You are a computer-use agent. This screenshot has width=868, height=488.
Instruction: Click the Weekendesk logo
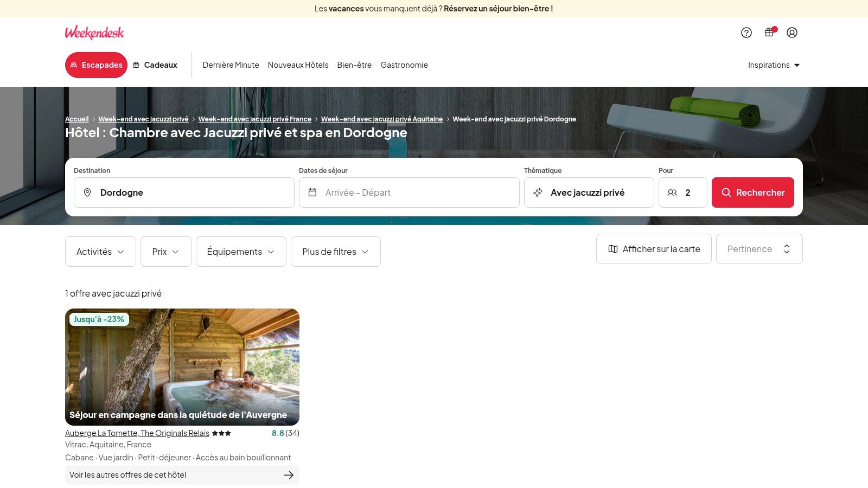coord(94,33)
